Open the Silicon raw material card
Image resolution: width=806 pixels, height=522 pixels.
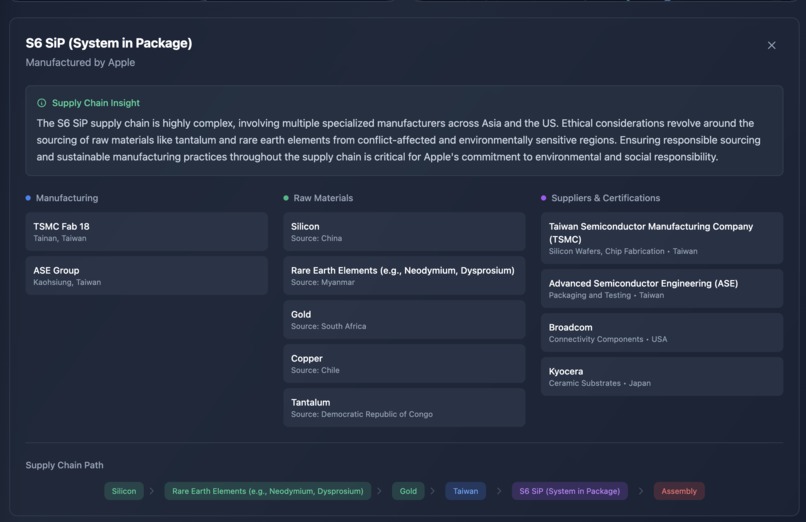(x=404, y=232)
